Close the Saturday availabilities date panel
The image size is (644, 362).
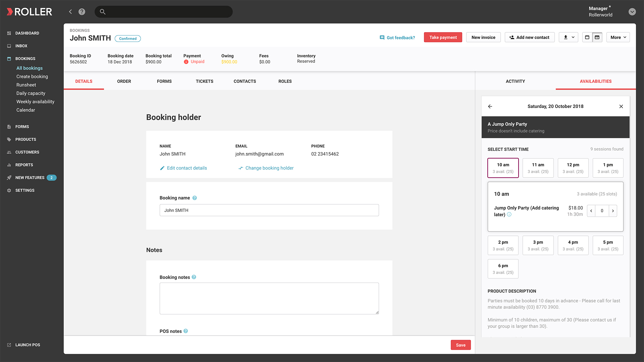click(621, 106)
